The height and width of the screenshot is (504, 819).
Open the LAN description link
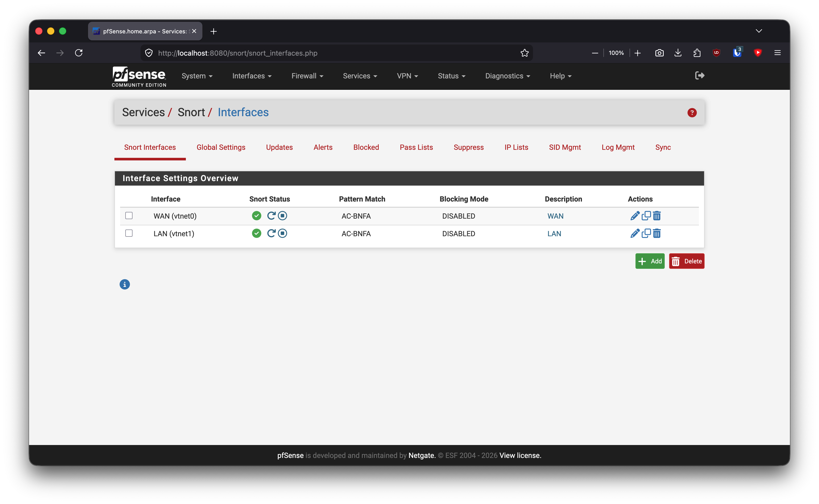pyautogui.click(x=554, y=234)
